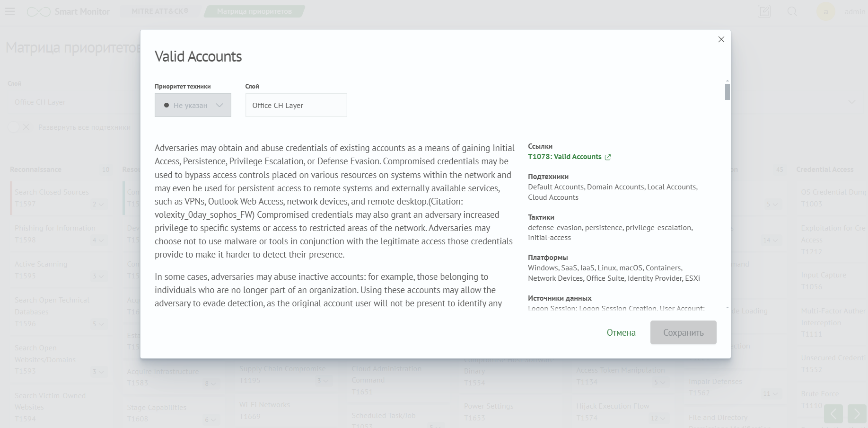868x428 pixels.
Task: Expand Search Open Technical Databases subtechniques
Action: [98, 324]
